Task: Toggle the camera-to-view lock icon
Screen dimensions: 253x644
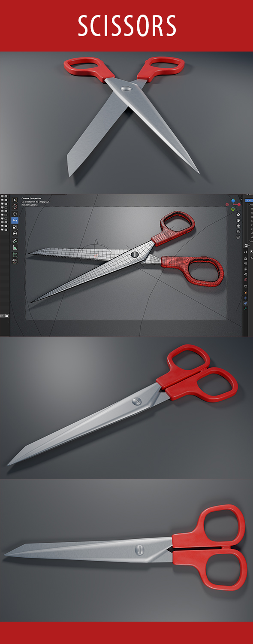Action: pos(238,232)
